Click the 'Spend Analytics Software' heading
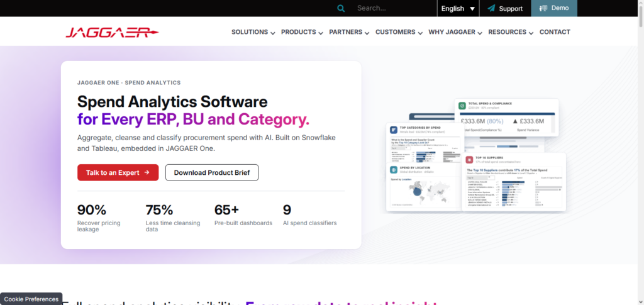This screenshot has width=644, height=305. coord(172,101)
